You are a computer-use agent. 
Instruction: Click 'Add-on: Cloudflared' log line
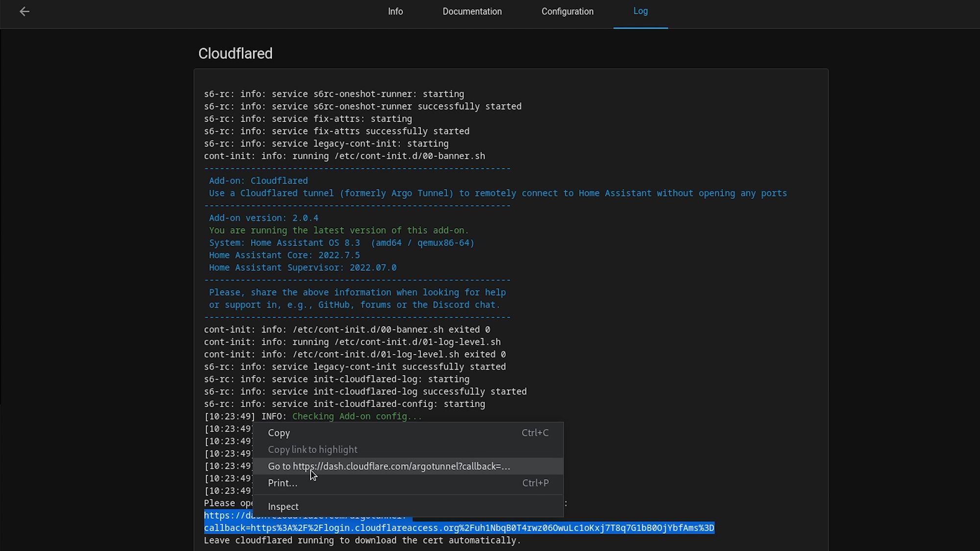click(x=258, y=181)
